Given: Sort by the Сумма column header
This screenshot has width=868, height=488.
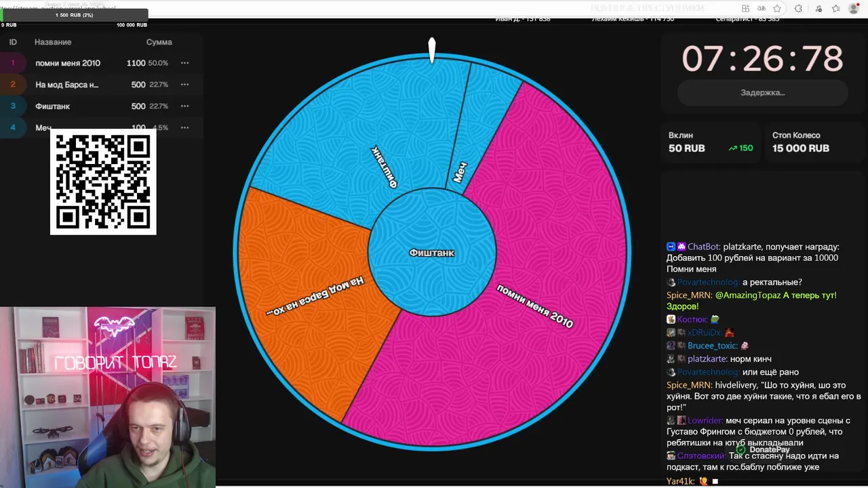Looking at the screenshot, I should (159, 42).
